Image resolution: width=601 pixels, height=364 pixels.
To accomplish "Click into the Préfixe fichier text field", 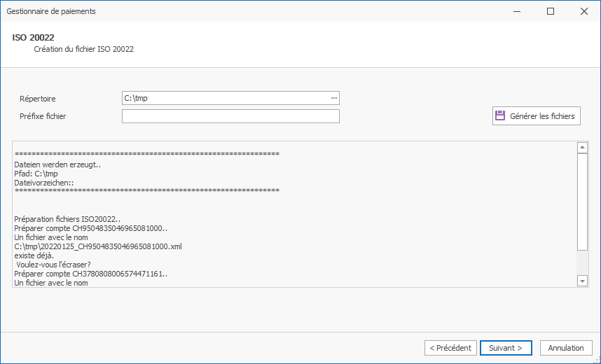I will point(230,116).
